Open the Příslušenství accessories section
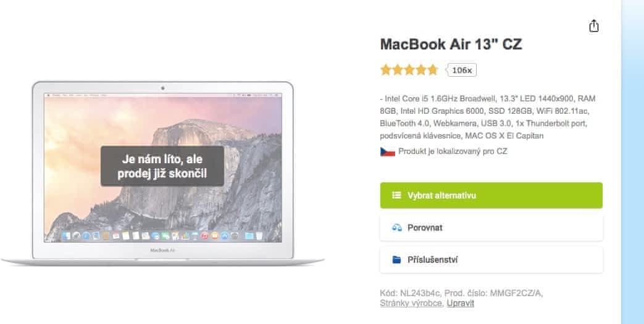 tap(491, 260)
